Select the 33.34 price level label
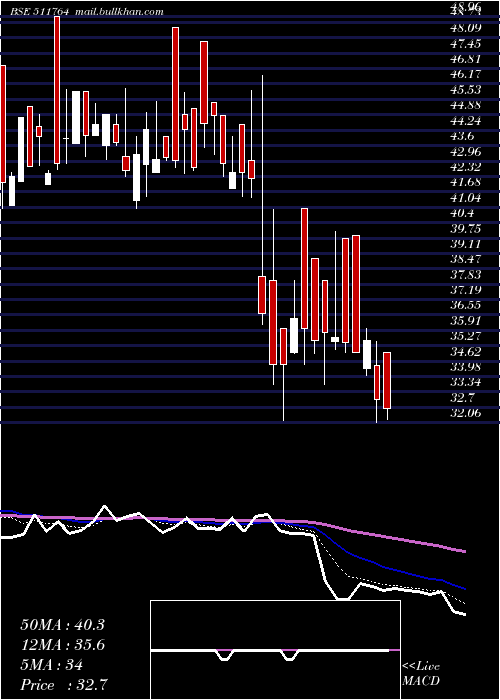Viewport: 500px width, 700px height. click(x=466, y=383)
